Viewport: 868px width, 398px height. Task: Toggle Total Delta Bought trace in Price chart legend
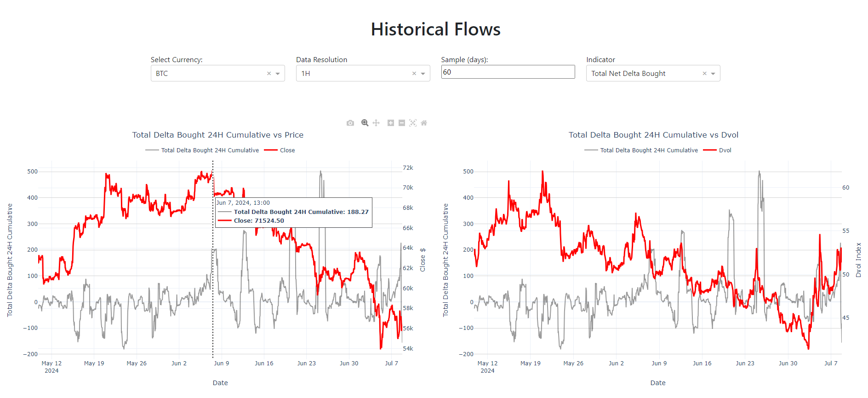point(202,150)
